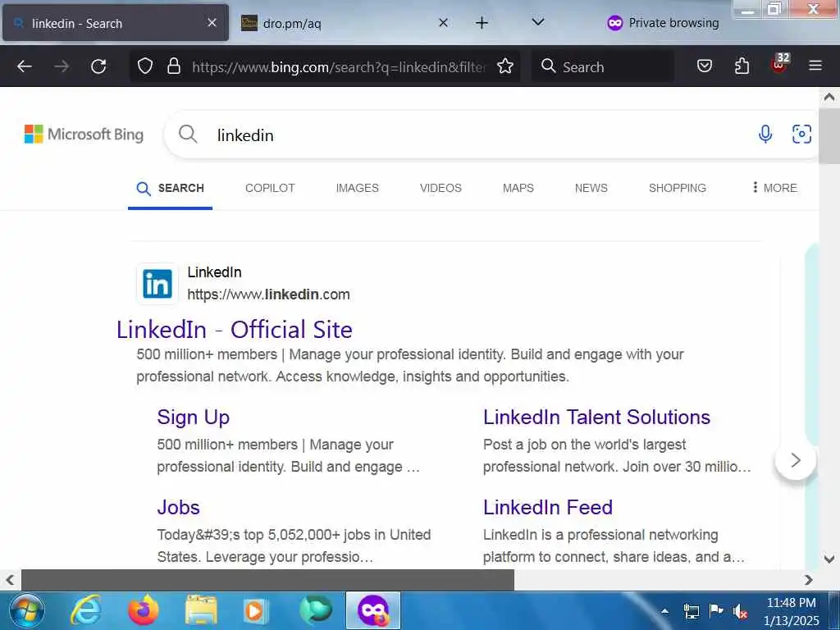Open the green globe app on taskbar
The image size is (840, 630).
(x=315, y=610)
